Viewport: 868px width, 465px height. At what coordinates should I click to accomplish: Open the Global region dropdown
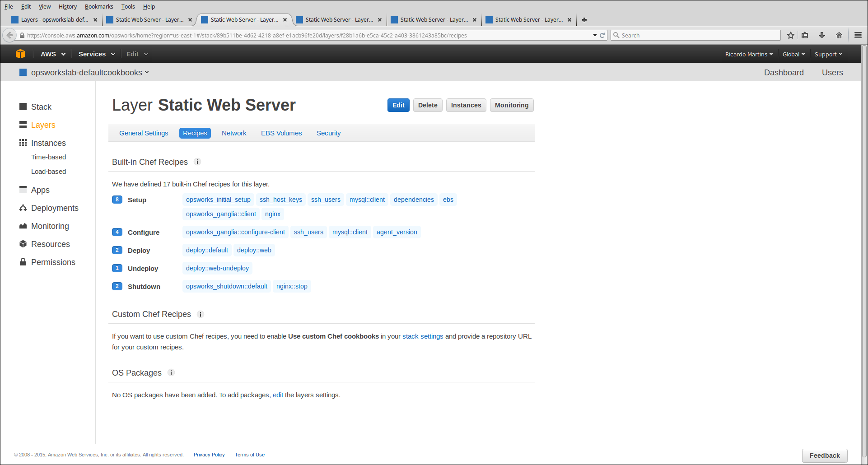pos(793,54)
